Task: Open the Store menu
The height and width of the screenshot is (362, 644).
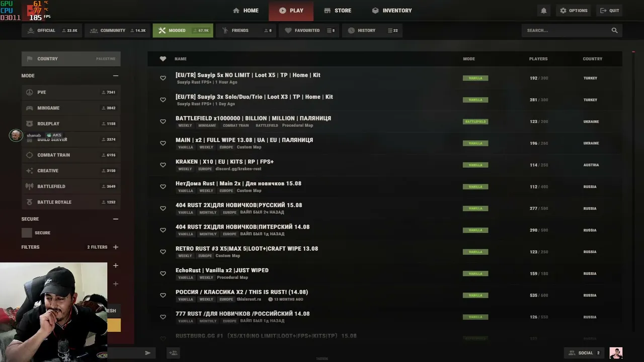Action: [338, 11]
